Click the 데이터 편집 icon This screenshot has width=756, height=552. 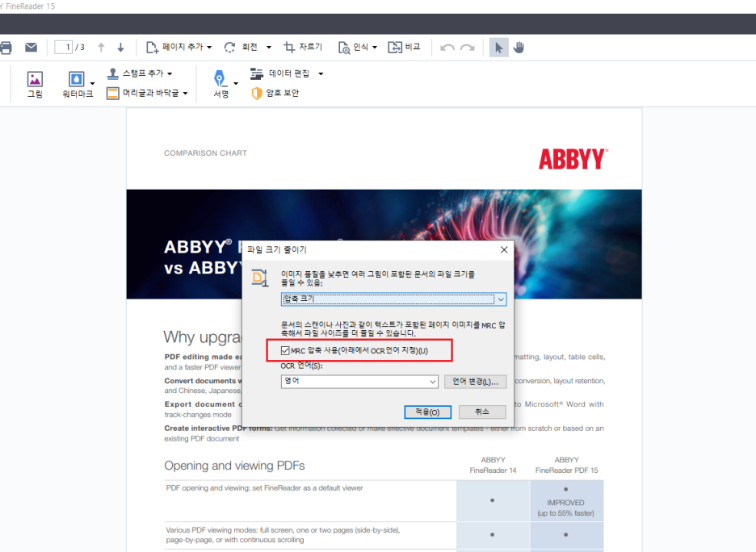coord(257,73)
